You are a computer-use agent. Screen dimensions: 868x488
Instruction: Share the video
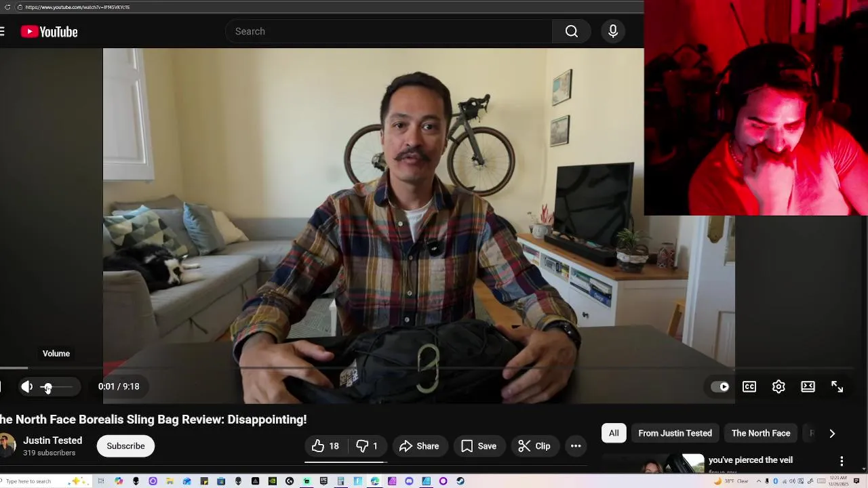click(x=419, y=446)
